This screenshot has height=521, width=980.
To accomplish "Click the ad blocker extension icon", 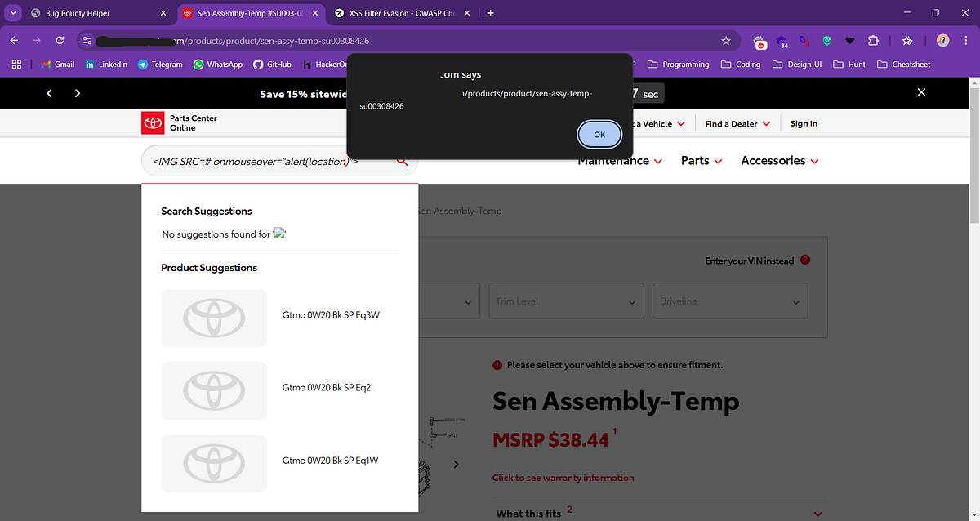I will tap(759, 40).
